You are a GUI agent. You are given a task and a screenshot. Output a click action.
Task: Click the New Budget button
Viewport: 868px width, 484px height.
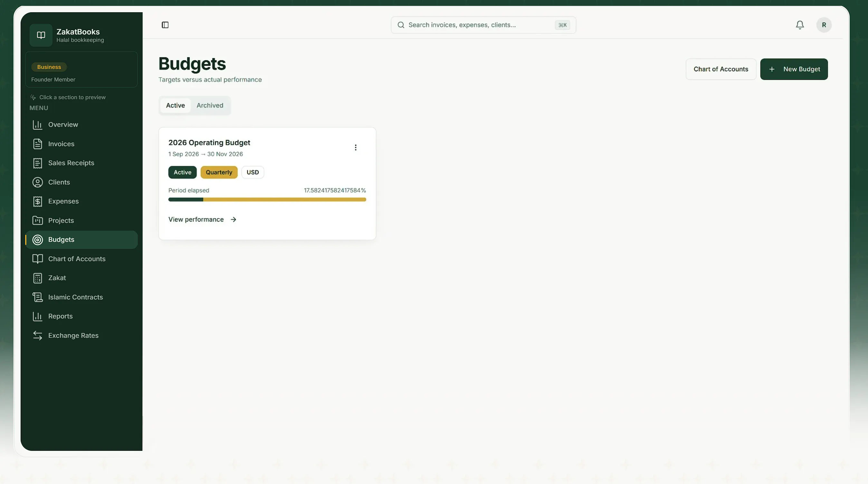(x=794, y=69)
